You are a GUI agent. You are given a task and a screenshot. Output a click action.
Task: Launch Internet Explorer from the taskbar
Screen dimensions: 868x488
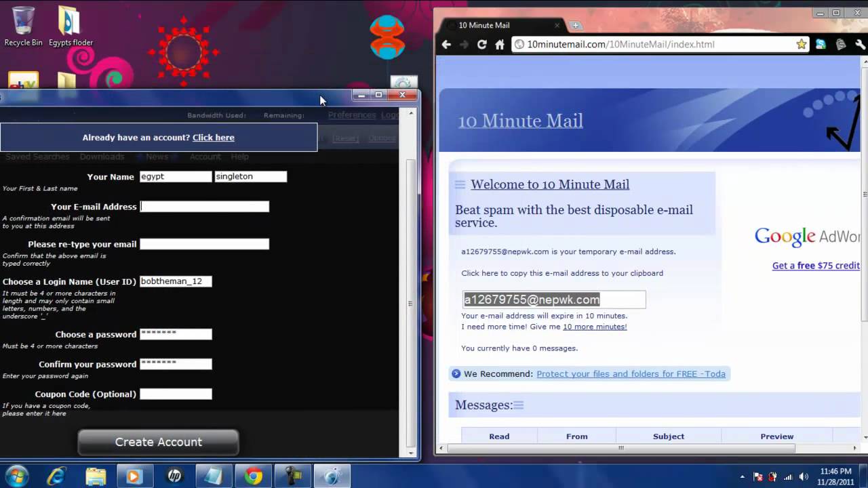56,476
